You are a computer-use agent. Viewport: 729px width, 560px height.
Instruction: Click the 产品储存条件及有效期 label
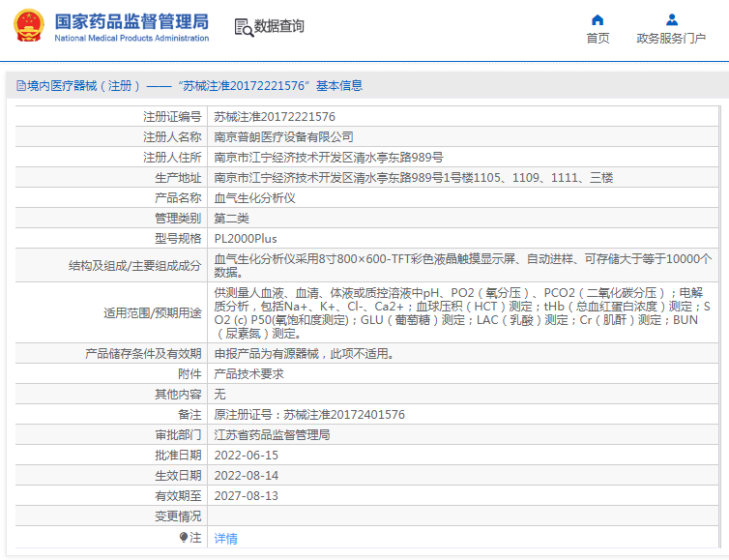(x=143, y=353)
